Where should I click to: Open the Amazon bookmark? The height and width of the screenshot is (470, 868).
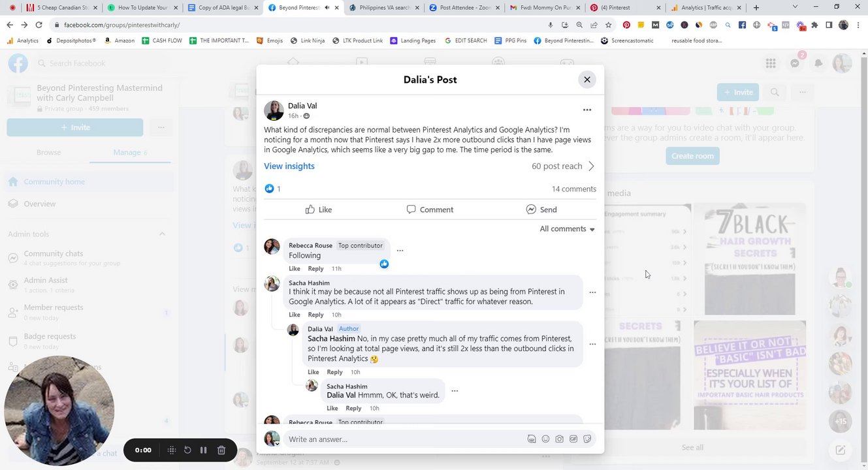(120, 40)
